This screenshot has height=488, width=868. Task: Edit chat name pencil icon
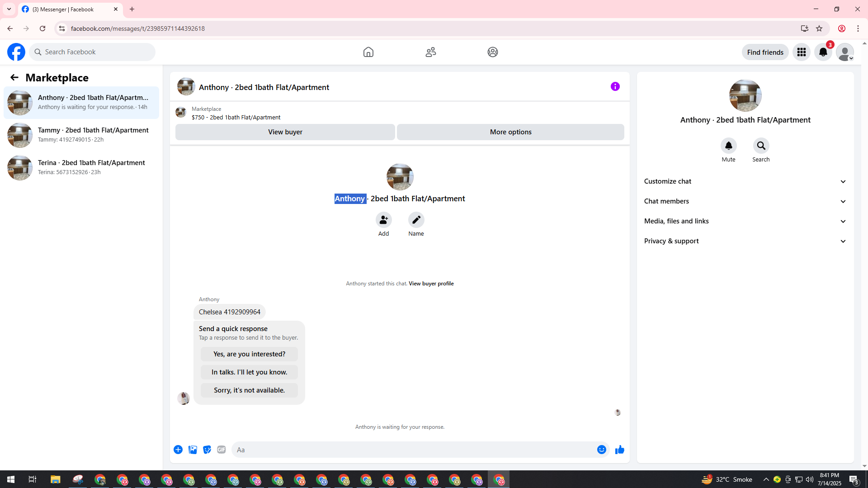(416, 220)
